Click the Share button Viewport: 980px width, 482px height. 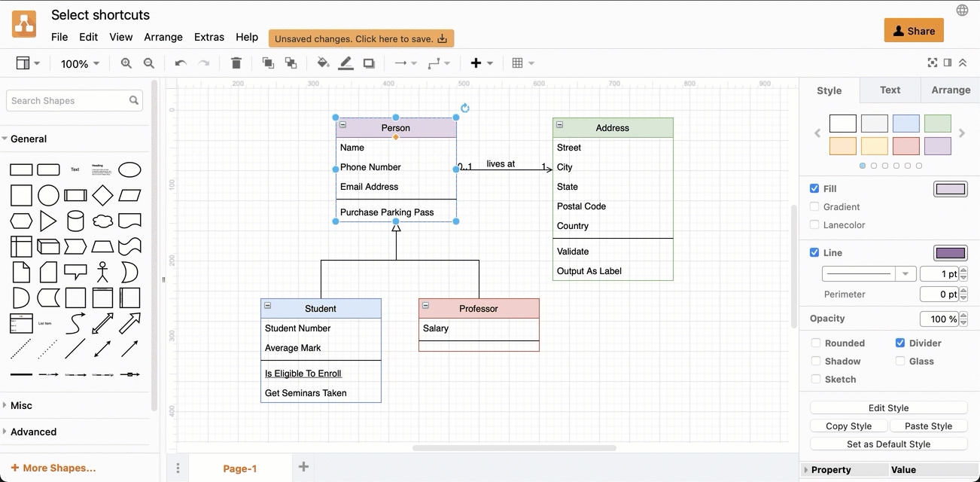[x=913, y=30]
